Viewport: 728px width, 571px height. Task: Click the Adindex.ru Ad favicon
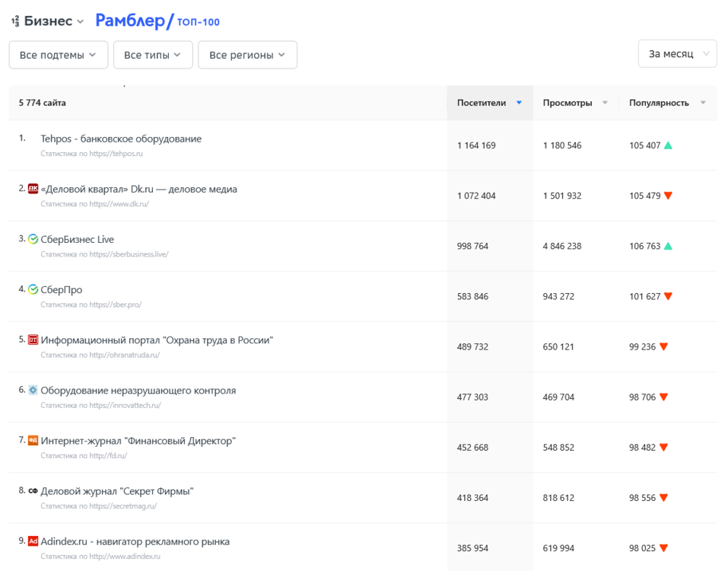(x=33, y=541)
